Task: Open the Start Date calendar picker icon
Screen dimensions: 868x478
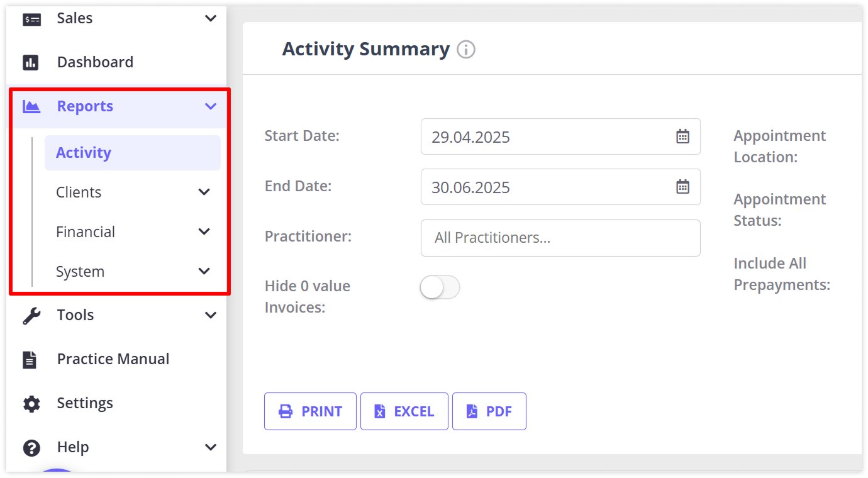Action: (682, 136)
